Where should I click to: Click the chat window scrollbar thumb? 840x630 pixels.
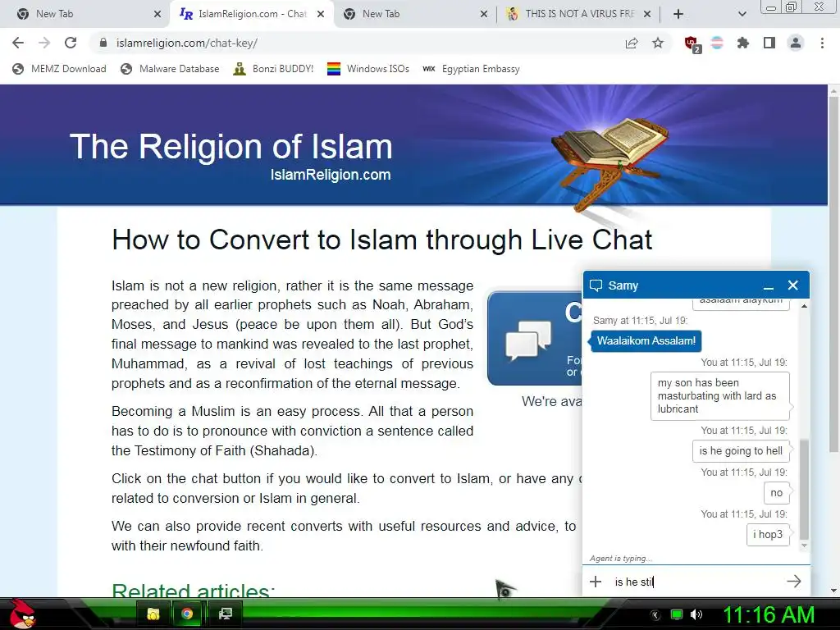click(804, 489)
